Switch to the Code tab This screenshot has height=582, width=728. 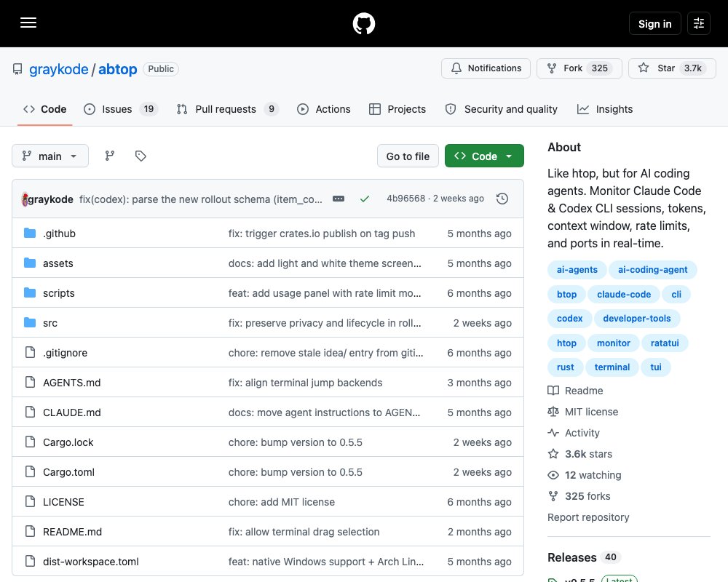45,109
